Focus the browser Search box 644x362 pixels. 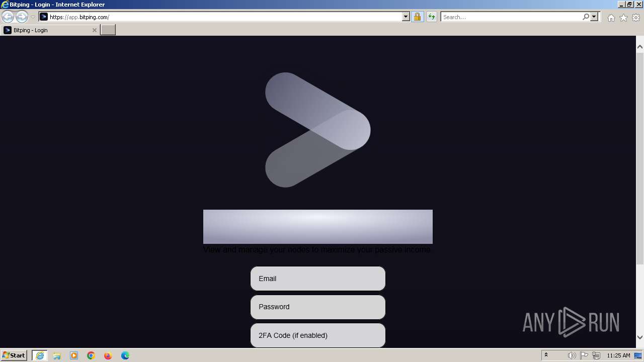(x=511, y=17)
